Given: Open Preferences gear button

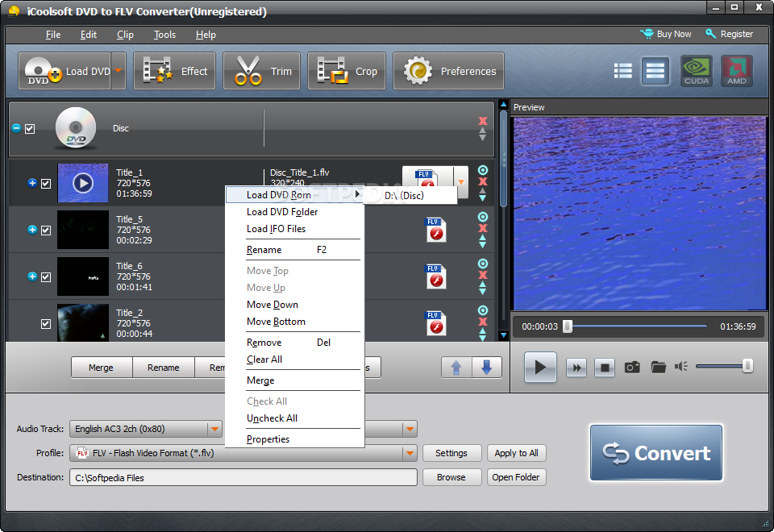Looking at the screenshot, I should pyautogui.click(x=449, y=71).
